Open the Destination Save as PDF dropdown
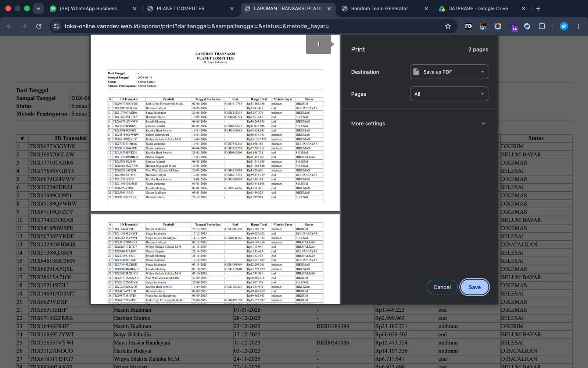588x368 pixels. coord(449,72)
